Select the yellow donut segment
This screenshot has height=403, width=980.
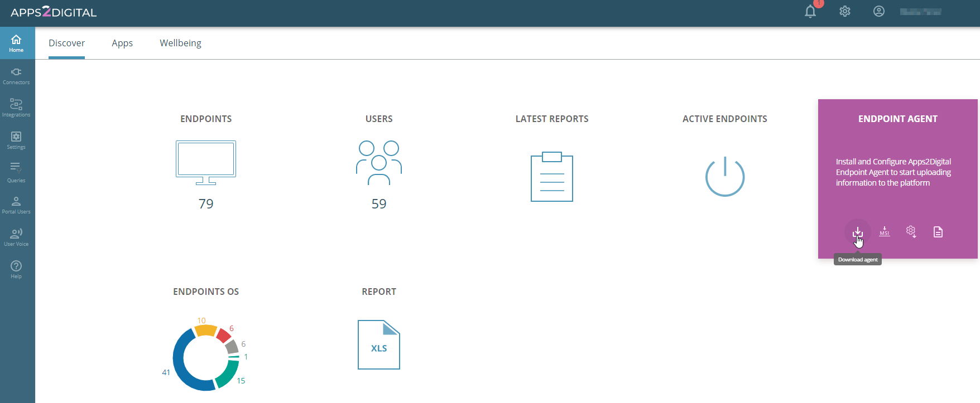click(x=205, y=330)
